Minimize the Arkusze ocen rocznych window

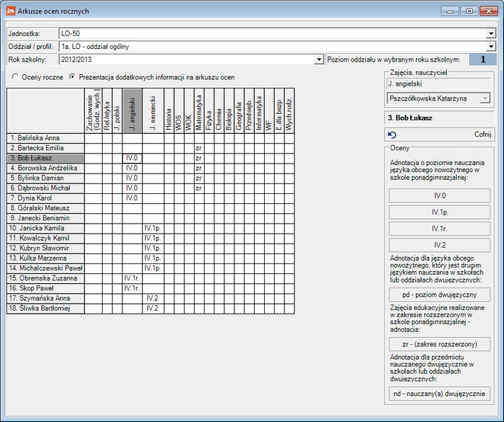(450, 11)
